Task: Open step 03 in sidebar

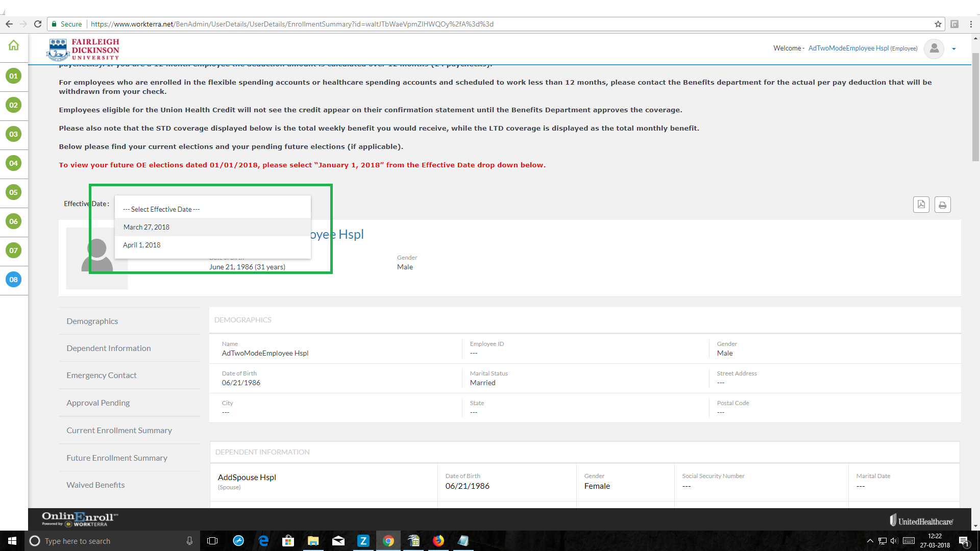Action: click(14, 134)
